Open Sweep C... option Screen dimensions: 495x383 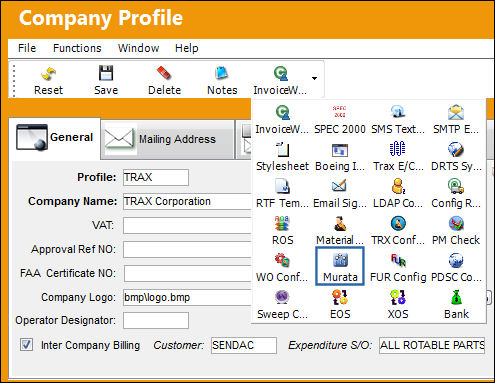pos(282,305)
